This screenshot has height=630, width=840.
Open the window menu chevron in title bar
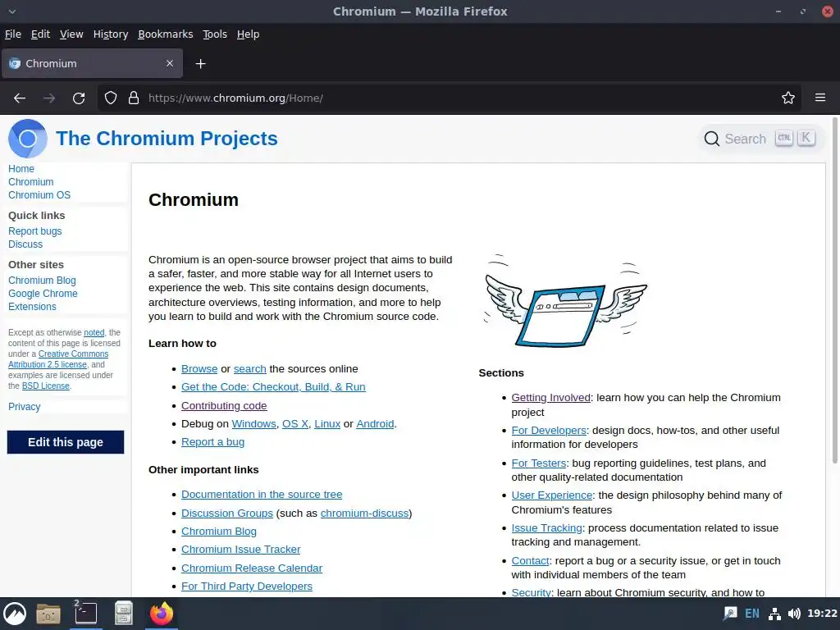click(x=12, y=11)
